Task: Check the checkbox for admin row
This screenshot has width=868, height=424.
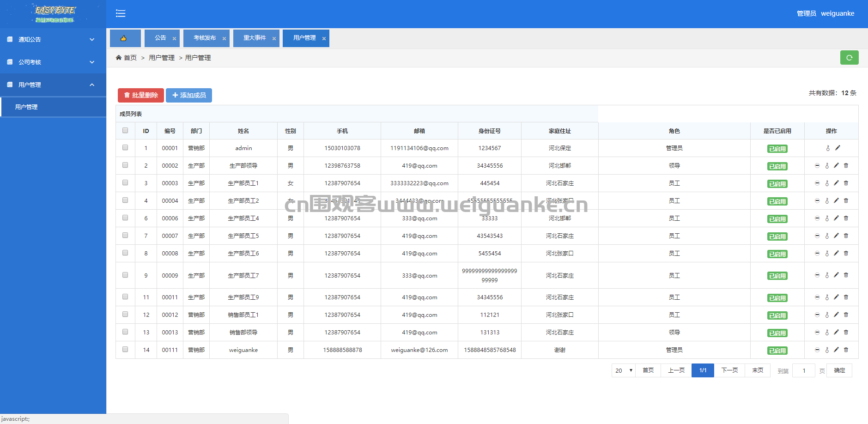Action: (125, 147)
